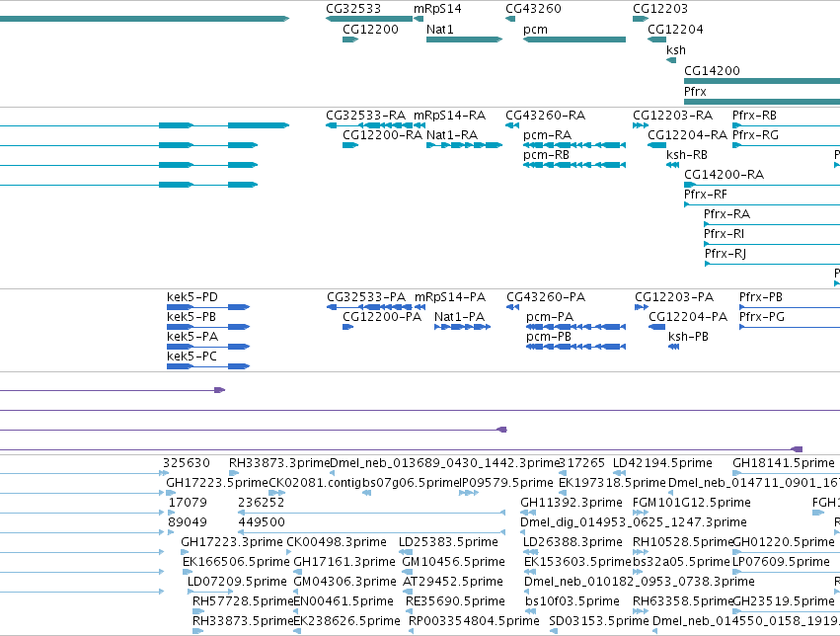The width and height of the screenshot is (840, 636).
Task: Select the CG12200 gene label
Action: 370,30
